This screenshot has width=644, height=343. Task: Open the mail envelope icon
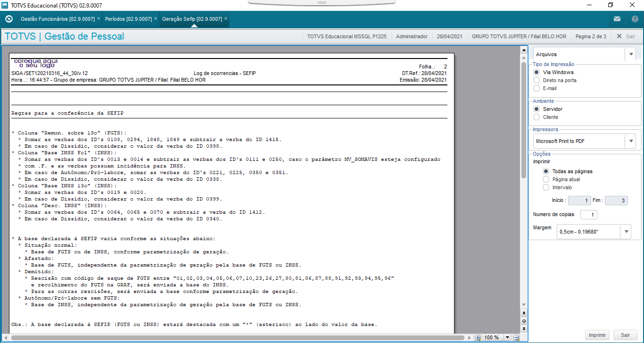point(617,19)
